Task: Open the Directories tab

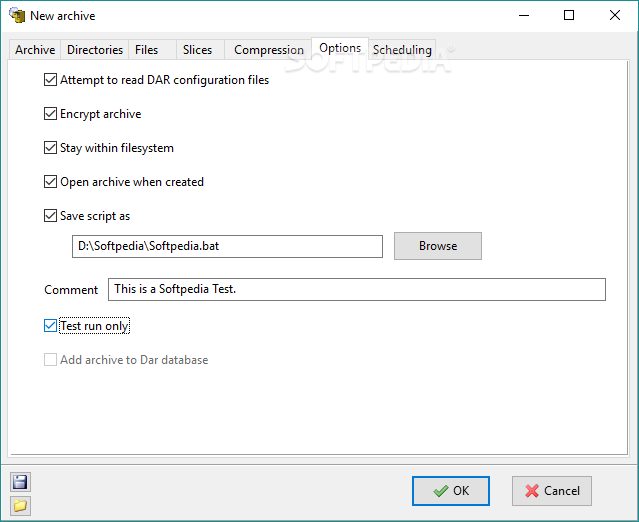Action: coord(95,50)
